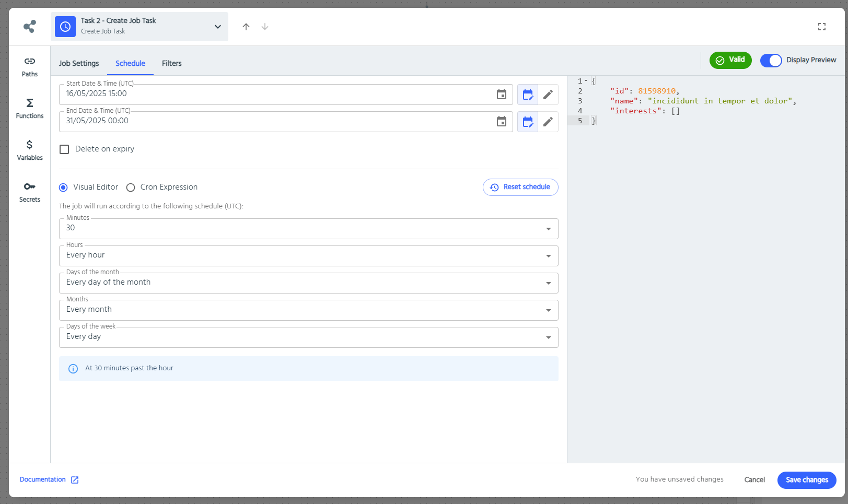Viewport: 848px width, 504px height.
Task: Check the Delete on expiry checkbox
Action: click(x=64, y=149)
